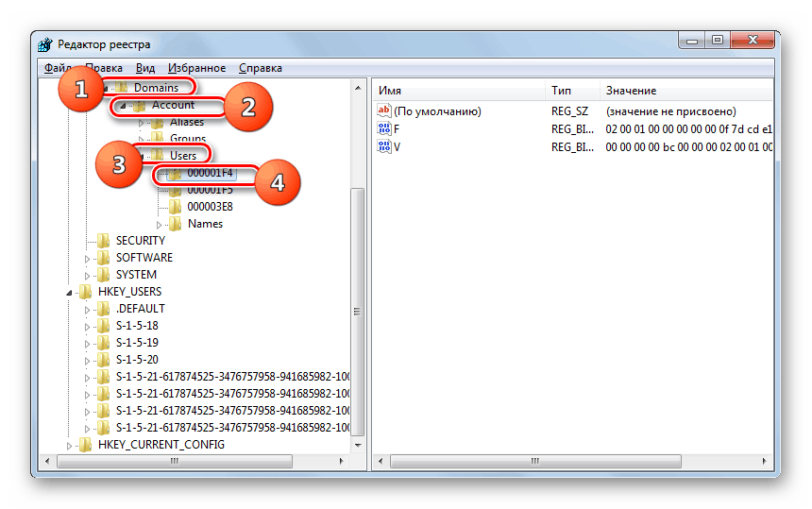Viewport: 812px width, 509px height.
Task: Click the values pane scroll-left arrow
Action: click(381, 461)
